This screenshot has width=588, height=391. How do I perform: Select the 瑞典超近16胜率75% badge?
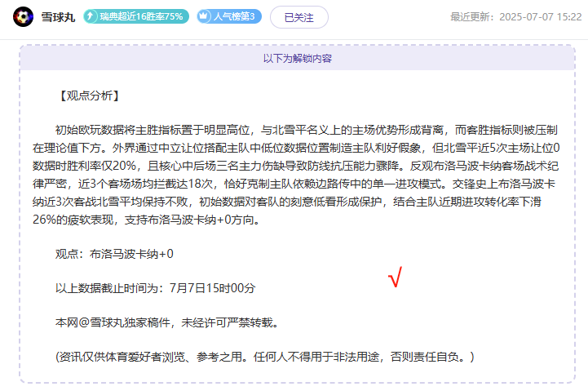[x=136, y=16]
